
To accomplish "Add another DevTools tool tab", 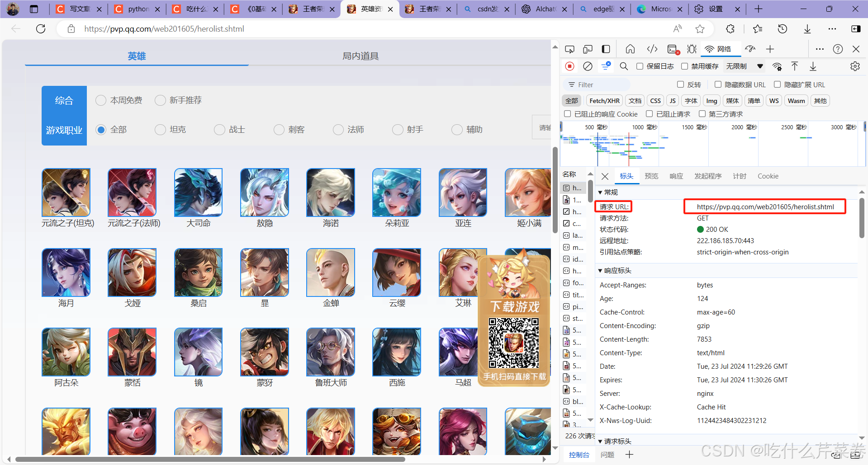I will click(770, 49).
